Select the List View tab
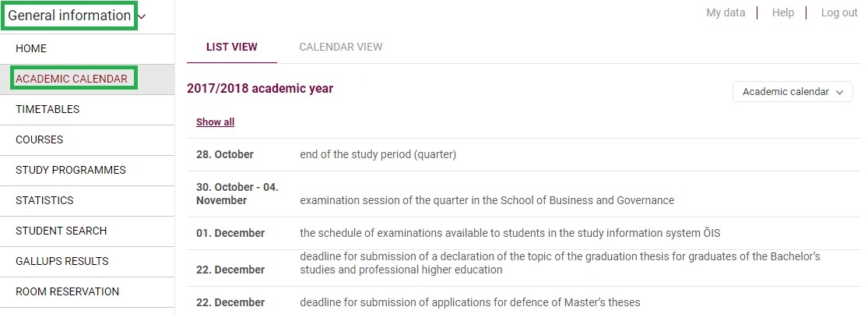 (231, 47)
